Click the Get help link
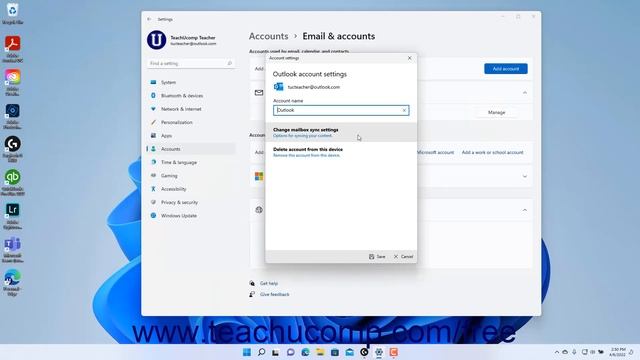640x360 pixels. tap(269, 283)
